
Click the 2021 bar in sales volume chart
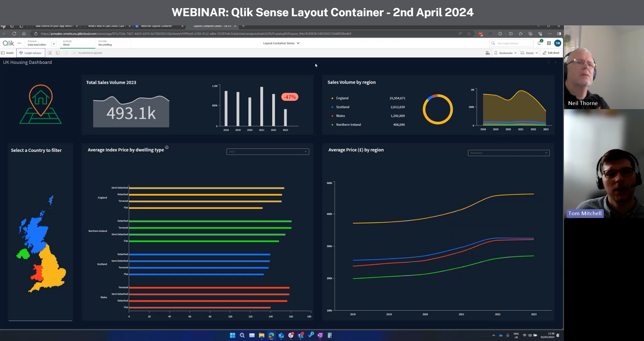[x=262, y=106]
